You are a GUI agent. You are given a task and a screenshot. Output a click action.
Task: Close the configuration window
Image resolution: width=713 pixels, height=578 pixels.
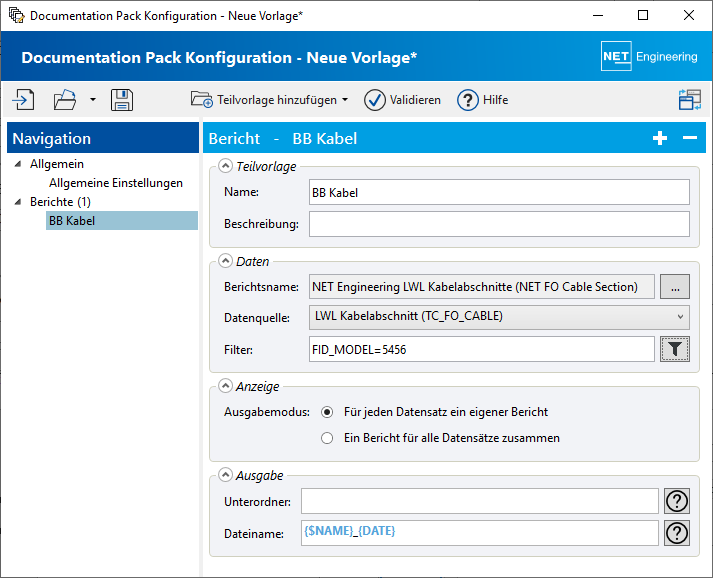click(688, 15)
